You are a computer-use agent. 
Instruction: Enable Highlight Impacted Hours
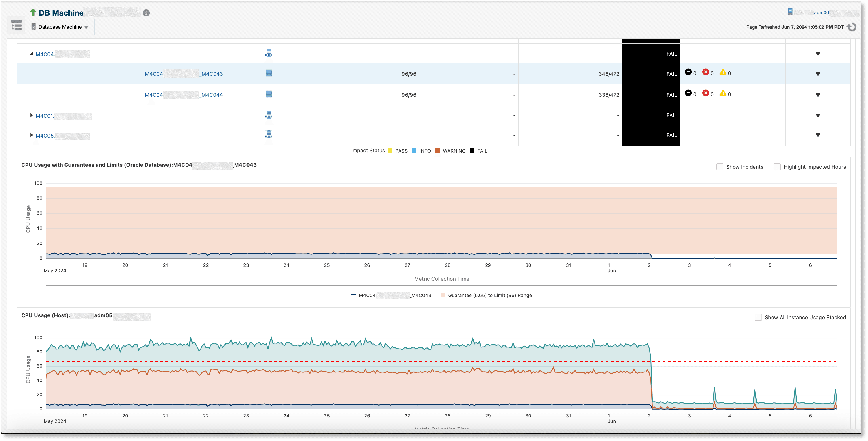coord(777,167)
